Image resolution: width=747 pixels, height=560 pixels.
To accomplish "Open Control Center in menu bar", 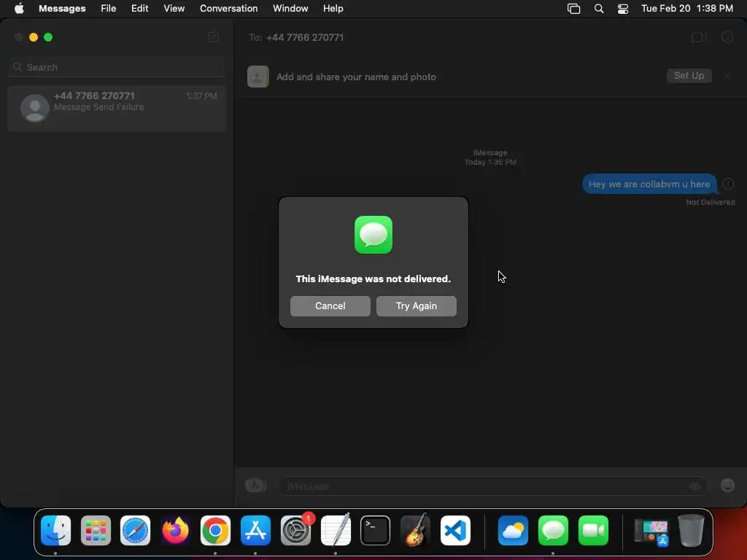I will [x=623, y=9].
